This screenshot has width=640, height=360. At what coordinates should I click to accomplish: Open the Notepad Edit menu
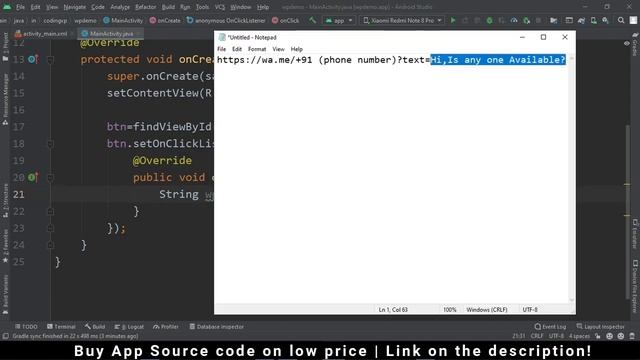click(x=237, y=49)
